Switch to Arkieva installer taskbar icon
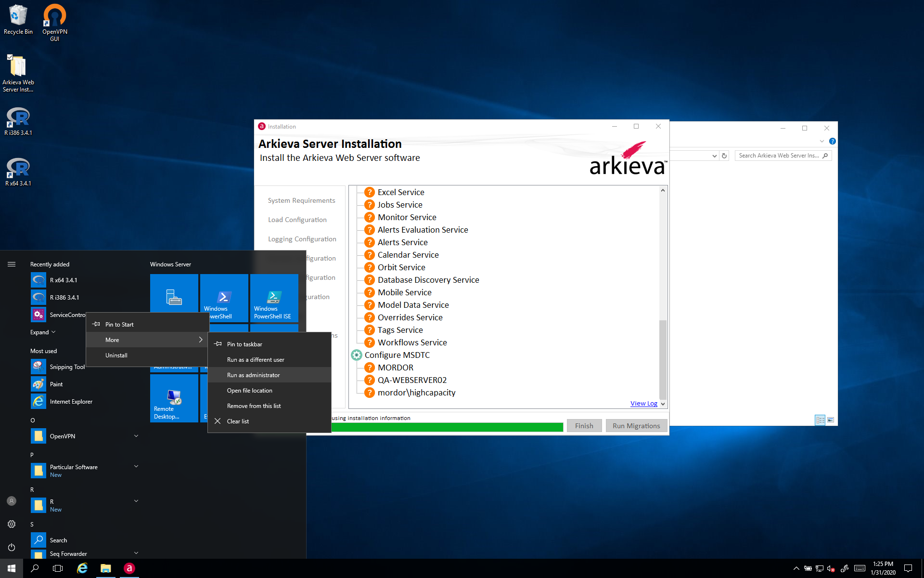 point(129,568)
